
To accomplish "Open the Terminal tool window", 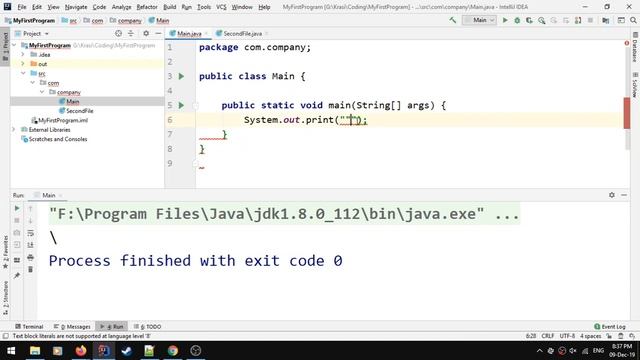I will [29, 327].
